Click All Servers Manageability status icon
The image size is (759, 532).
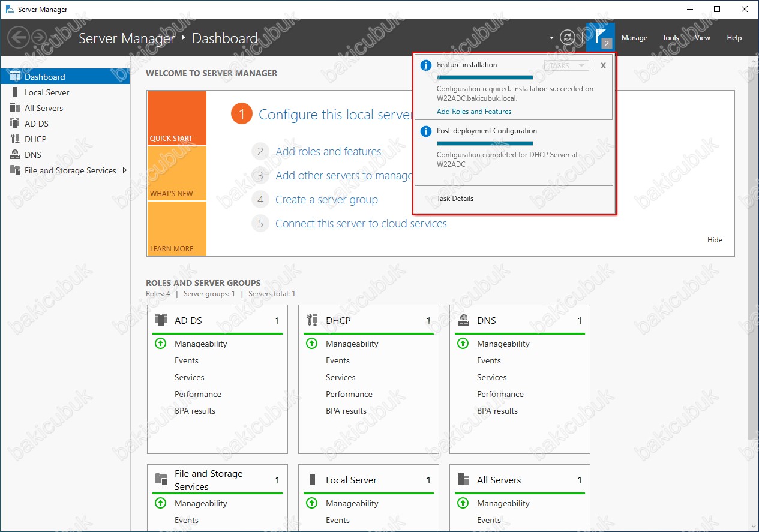pyautogui.click(x=463, y=503)
